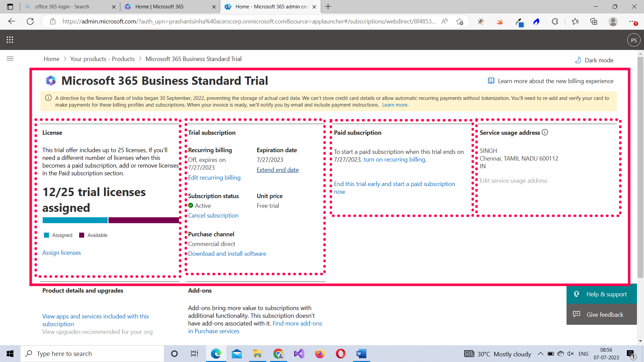Click Assign licenses link

pyautogui.click(x=61, y=253)
